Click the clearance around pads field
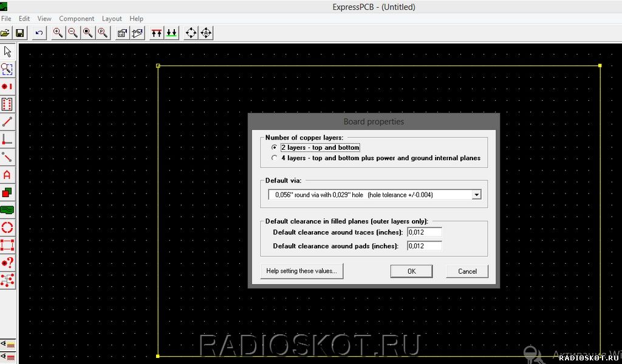The height and width of the screenshot is (364, 622). click(425, 246)
